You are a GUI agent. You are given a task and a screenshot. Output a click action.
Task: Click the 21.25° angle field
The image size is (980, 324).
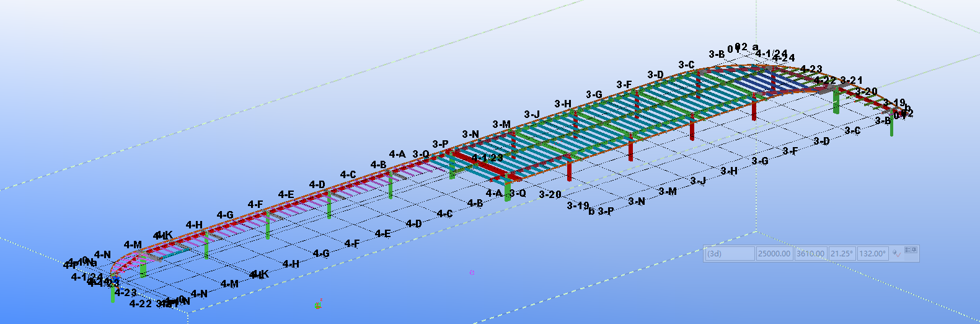[842, 253]
